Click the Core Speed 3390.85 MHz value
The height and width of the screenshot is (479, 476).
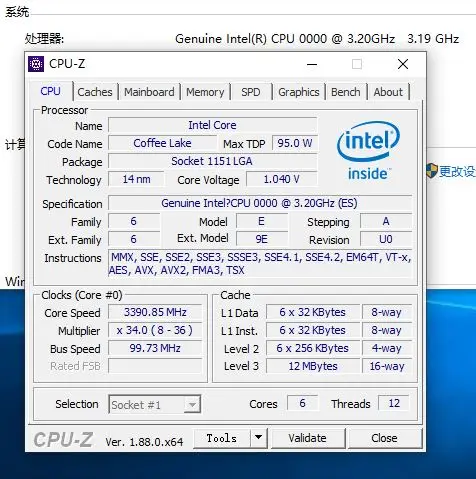(155, 312)
